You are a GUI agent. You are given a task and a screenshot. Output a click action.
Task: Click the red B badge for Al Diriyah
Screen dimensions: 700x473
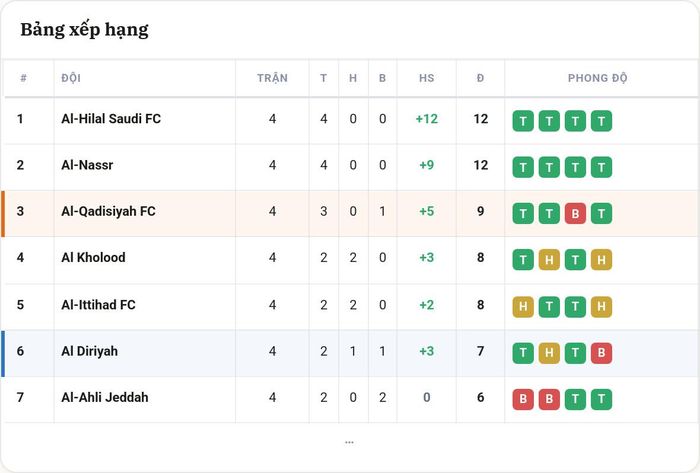pyautogui.click(x=601, y=353)
